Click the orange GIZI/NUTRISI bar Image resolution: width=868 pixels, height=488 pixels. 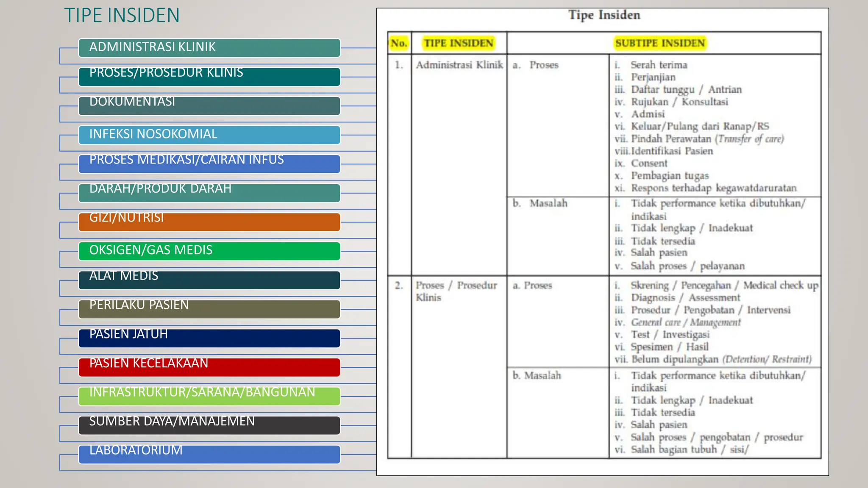pos(209,222)
